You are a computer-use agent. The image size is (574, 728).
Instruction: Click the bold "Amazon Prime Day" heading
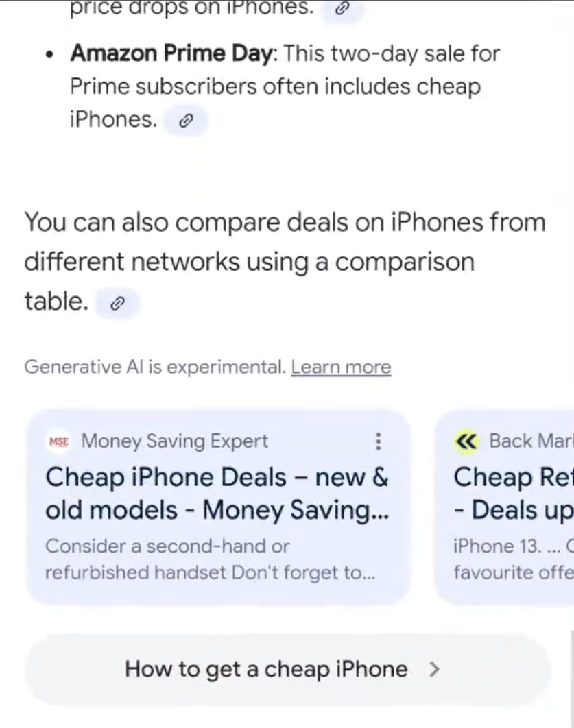[x=171, y=53]
